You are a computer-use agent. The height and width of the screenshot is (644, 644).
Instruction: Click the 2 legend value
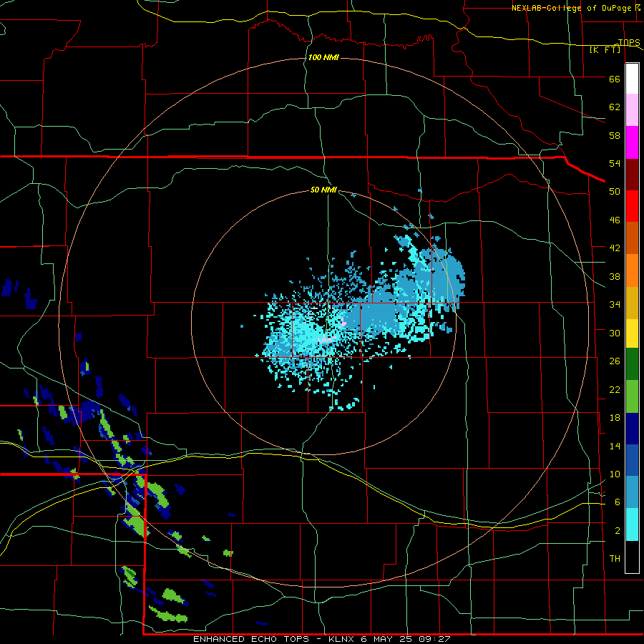pyautogui.click(x=618, y=531)
